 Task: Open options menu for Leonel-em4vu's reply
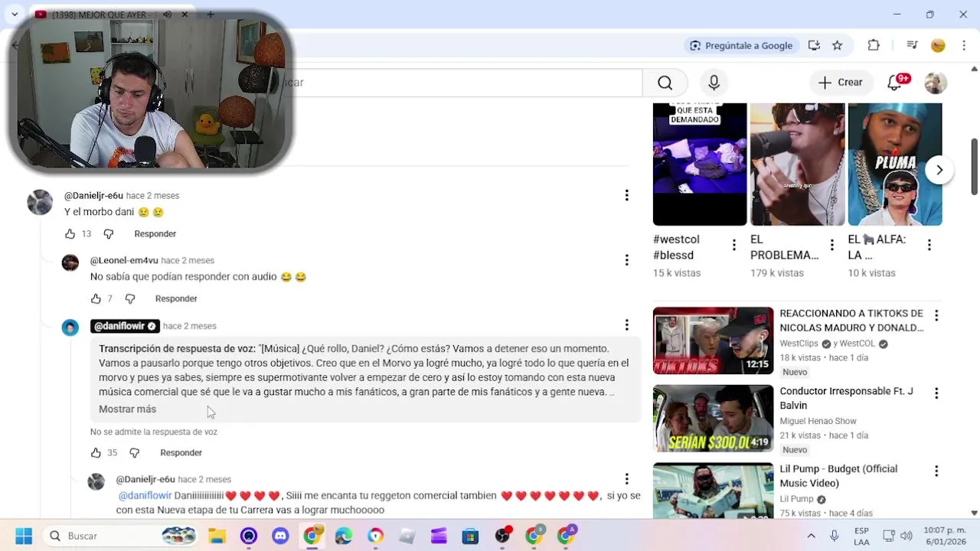coord(626,260)
